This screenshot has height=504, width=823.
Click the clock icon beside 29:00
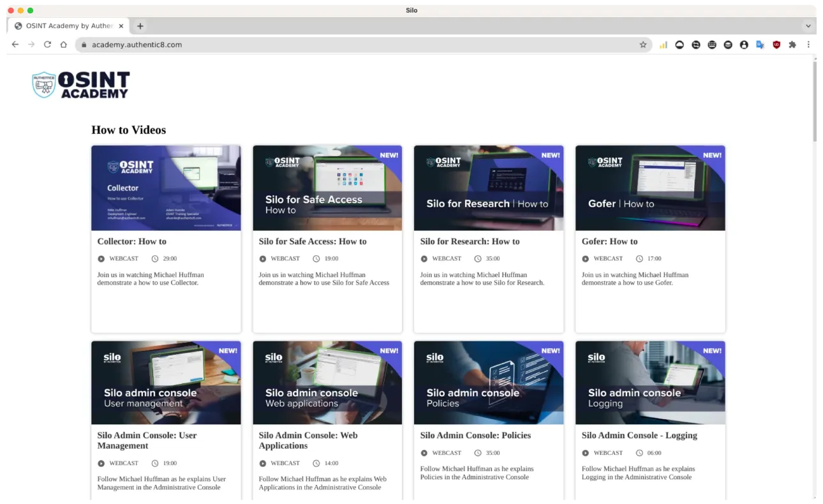pos(155,259)
